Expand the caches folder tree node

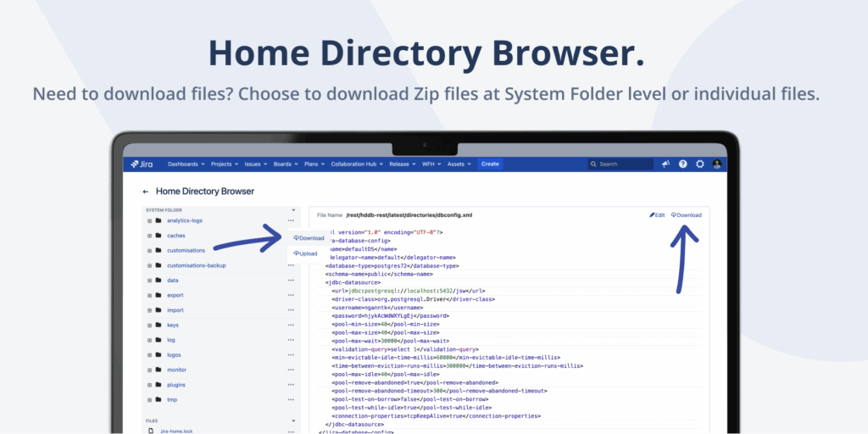[149, 236]
